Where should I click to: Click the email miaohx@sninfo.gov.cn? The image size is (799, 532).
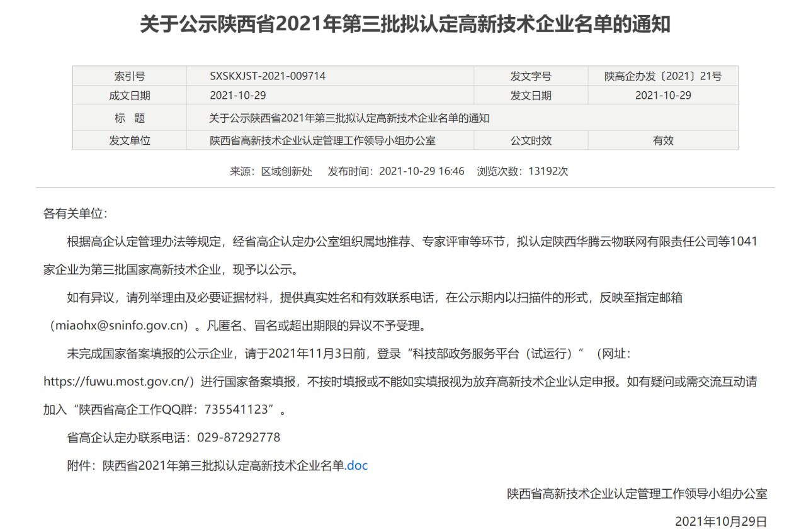click(122, 326)
